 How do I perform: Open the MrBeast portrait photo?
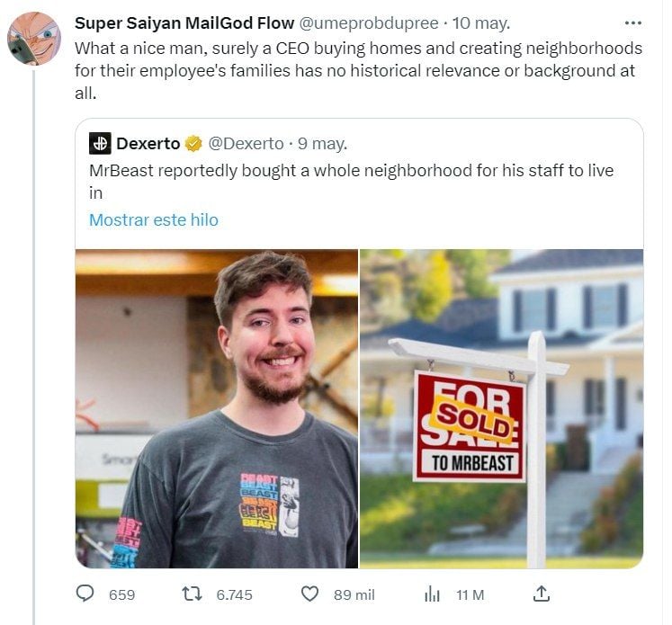pos(216,408)
